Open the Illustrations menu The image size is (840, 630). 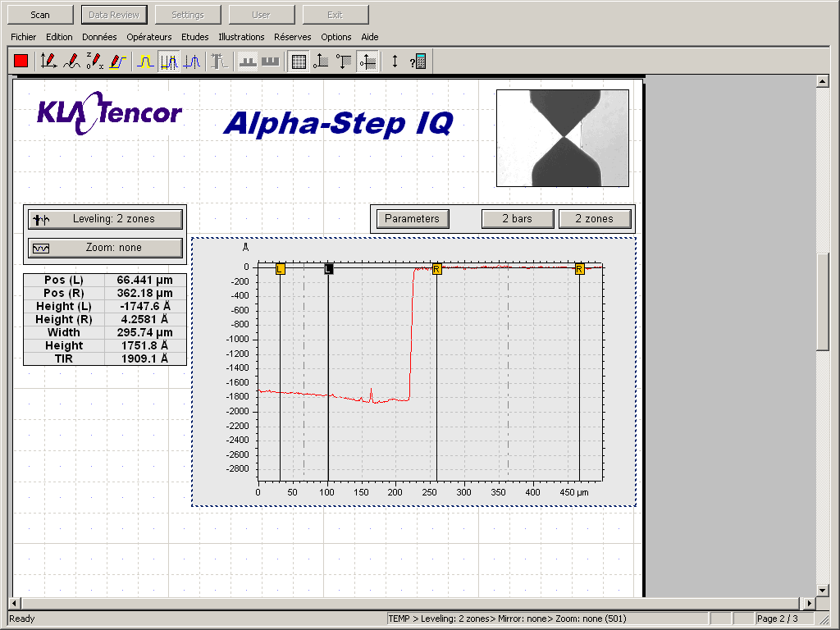[241, 37]
